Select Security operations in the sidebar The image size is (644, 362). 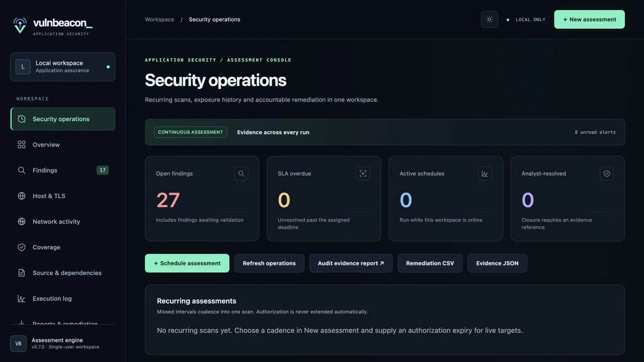(x=63, y=119)
